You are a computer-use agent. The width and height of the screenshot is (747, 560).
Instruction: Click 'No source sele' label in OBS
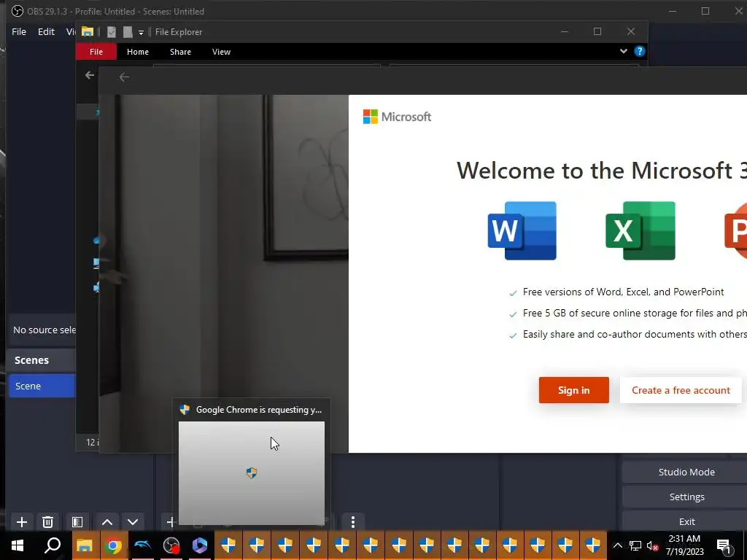(x=44, y=330)
